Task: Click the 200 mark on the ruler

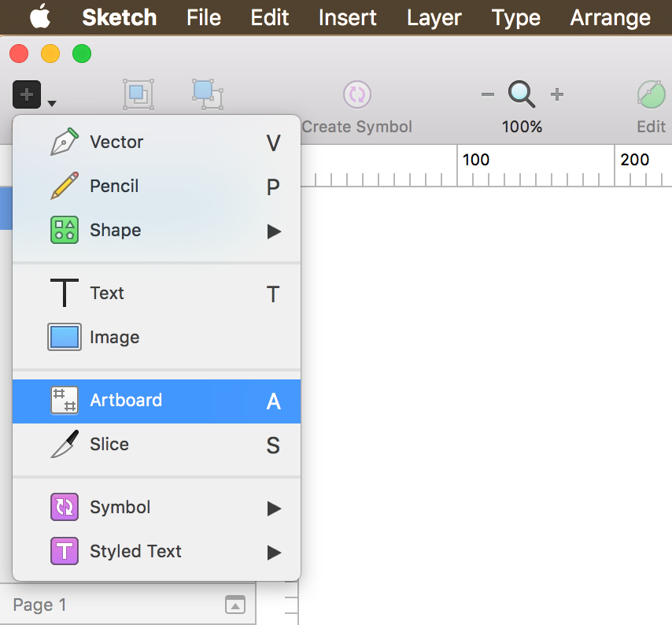Action: pos(635,160)
